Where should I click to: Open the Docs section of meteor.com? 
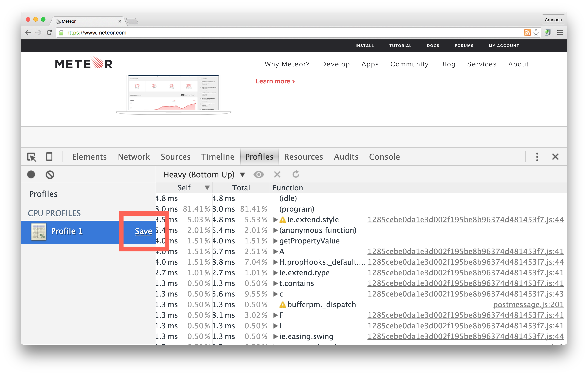433,46
